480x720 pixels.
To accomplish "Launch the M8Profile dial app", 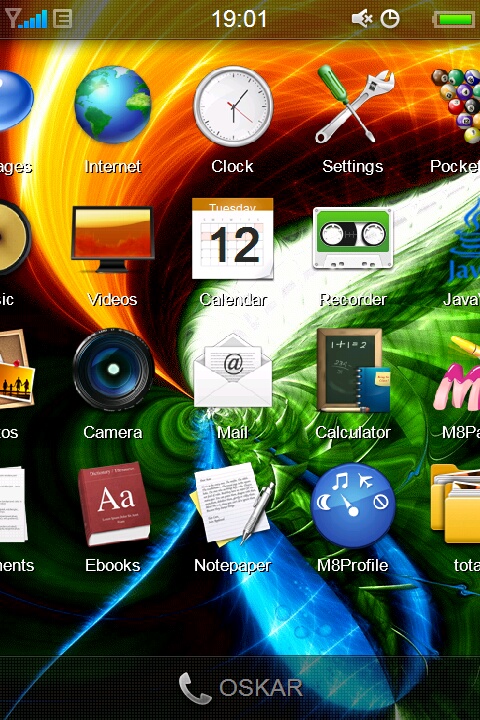I will 353,506.
